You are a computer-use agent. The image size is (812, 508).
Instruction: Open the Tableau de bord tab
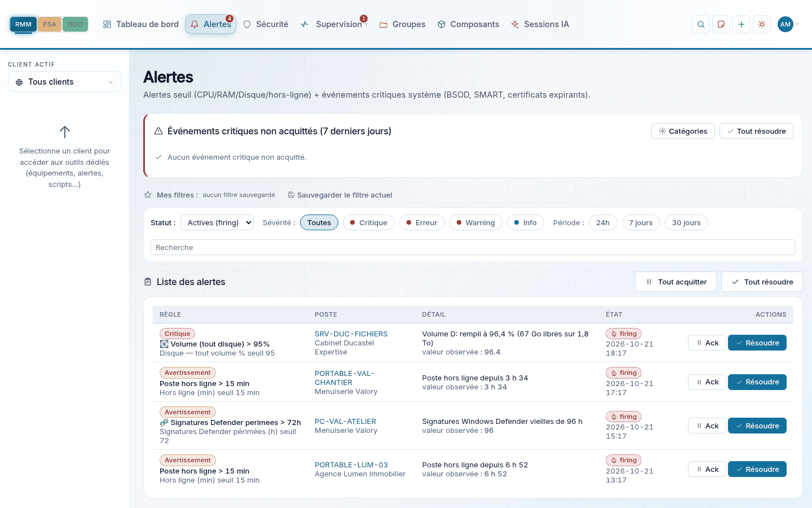[x=141, y=24]
